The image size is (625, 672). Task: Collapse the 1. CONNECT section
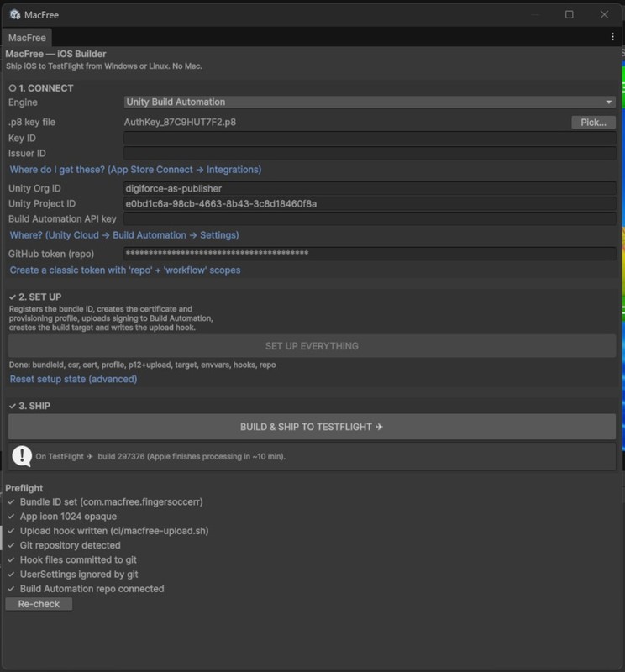(x=41, y=88)
